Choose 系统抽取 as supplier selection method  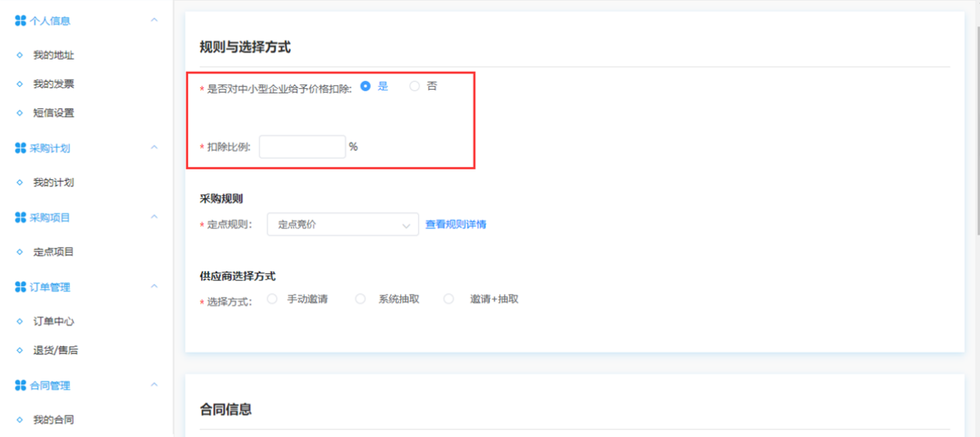[361, 299]
